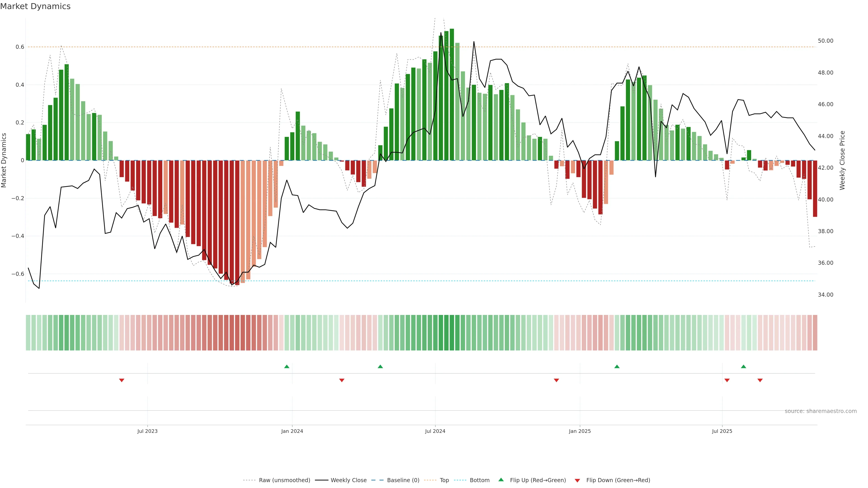Image resolution: width=868 pixels, height=488 pixels.
Task: Click the Weekly Close Price axis title
Action: (842, 160)
